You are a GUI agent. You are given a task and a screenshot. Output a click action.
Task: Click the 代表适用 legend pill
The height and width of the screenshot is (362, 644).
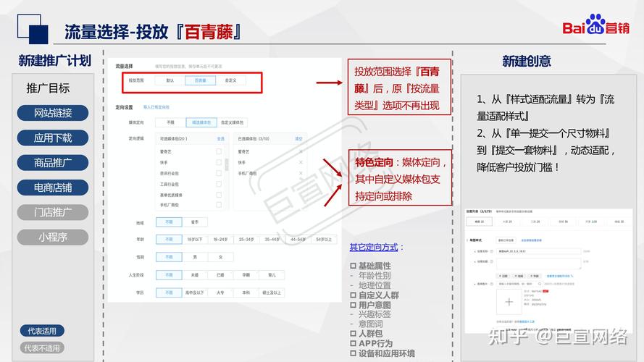(42, 331)
